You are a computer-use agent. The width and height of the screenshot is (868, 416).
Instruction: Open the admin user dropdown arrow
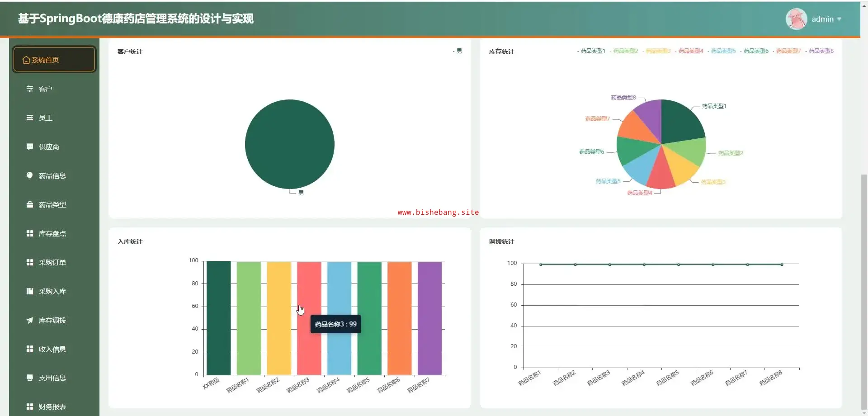839,19
